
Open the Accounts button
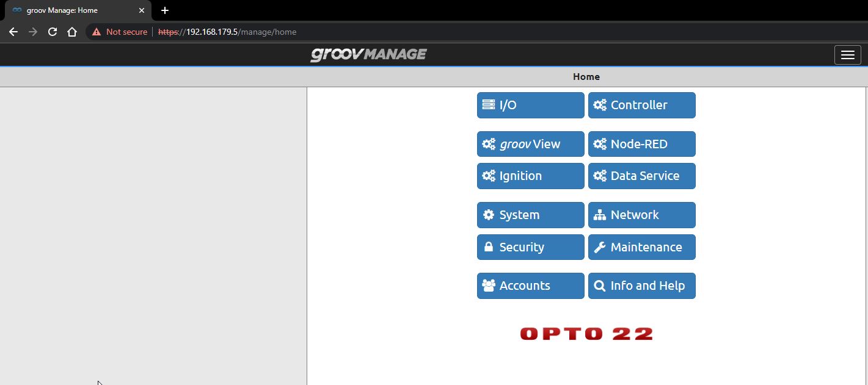tap(530, 286)
